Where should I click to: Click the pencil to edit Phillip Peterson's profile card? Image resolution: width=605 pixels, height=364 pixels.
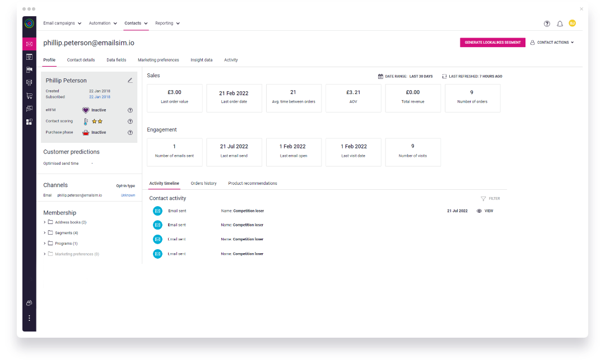[x=129, y=80]
